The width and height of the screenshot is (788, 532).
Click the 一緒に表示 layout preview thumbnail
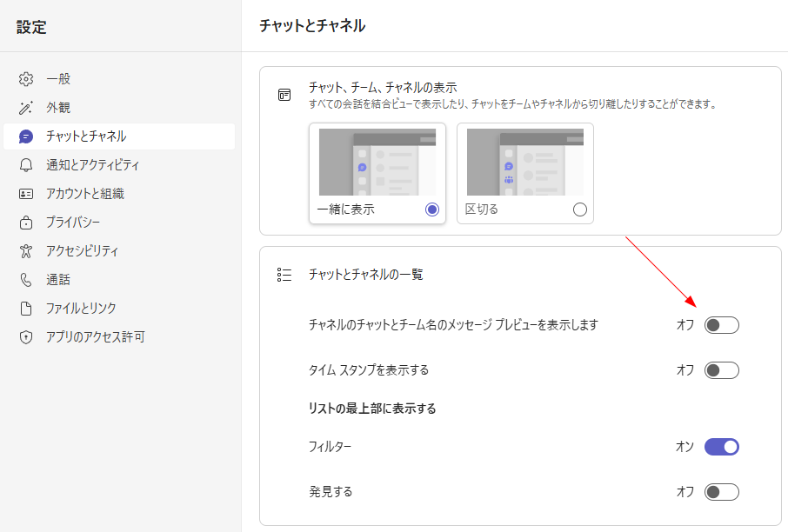[x=377, y=162]
